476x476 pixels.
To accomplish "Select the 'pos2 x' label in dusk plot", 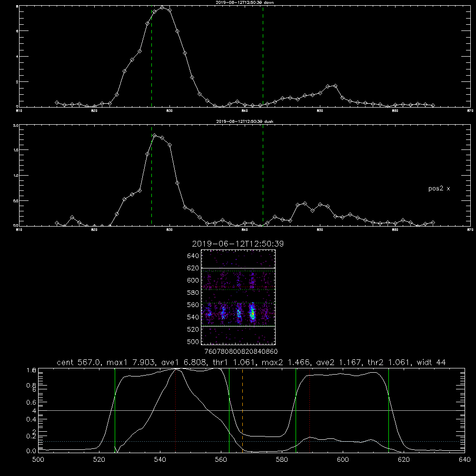I will coord(439,188).
